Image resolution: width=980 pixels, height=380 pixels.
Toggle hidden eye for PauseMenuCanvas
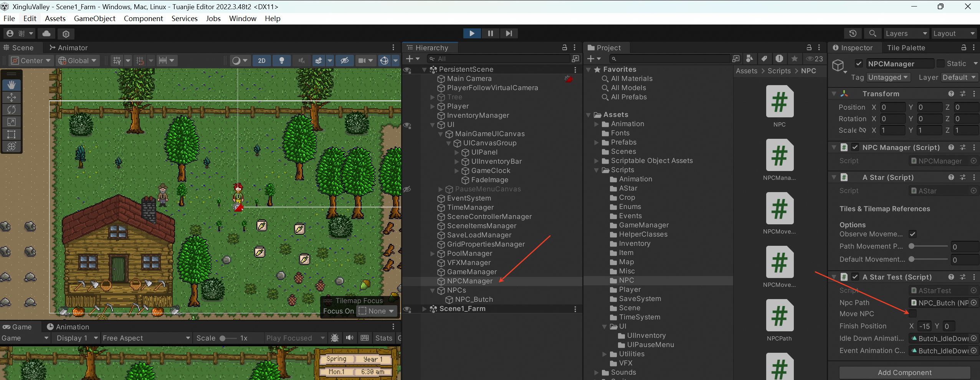click(x=407, y=189)
